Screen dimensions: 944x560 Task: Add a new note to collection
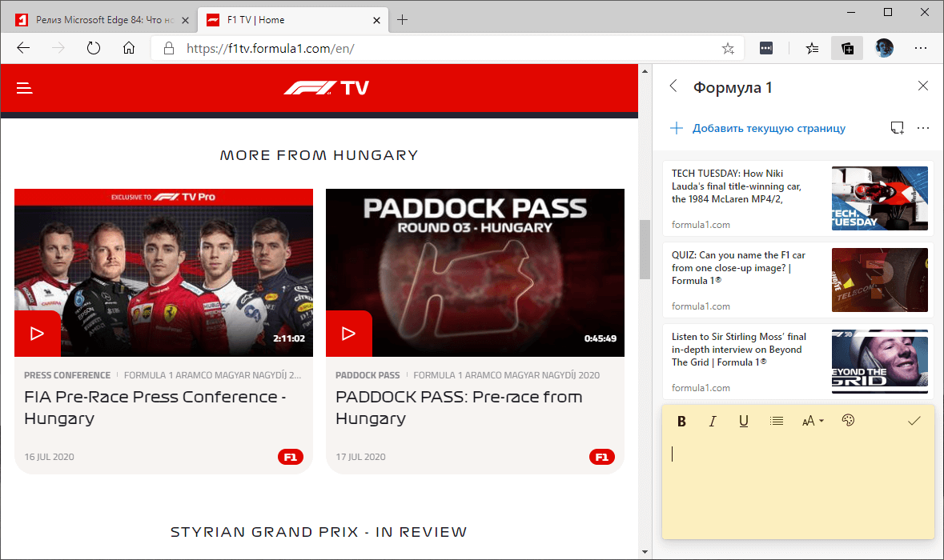(x=897, y=127)
